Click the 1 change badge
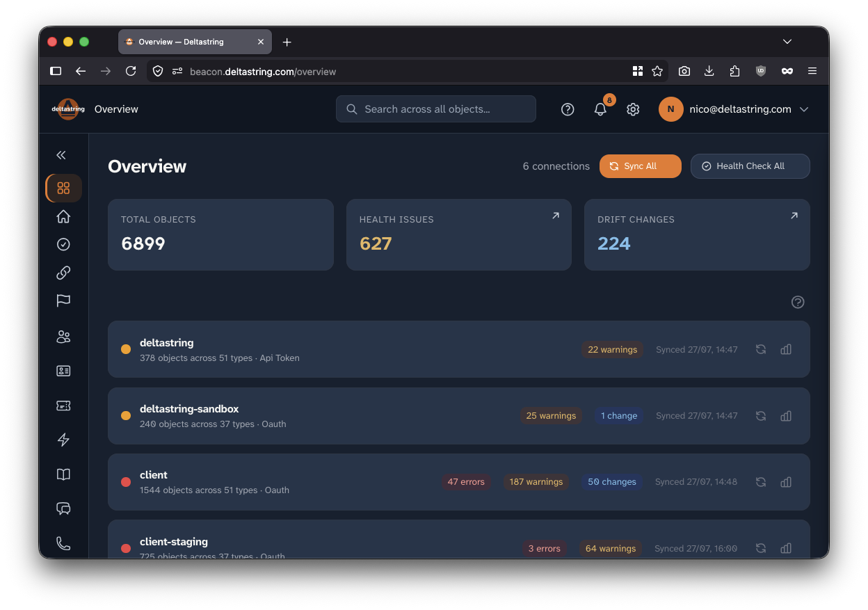 tap(619, 416)
